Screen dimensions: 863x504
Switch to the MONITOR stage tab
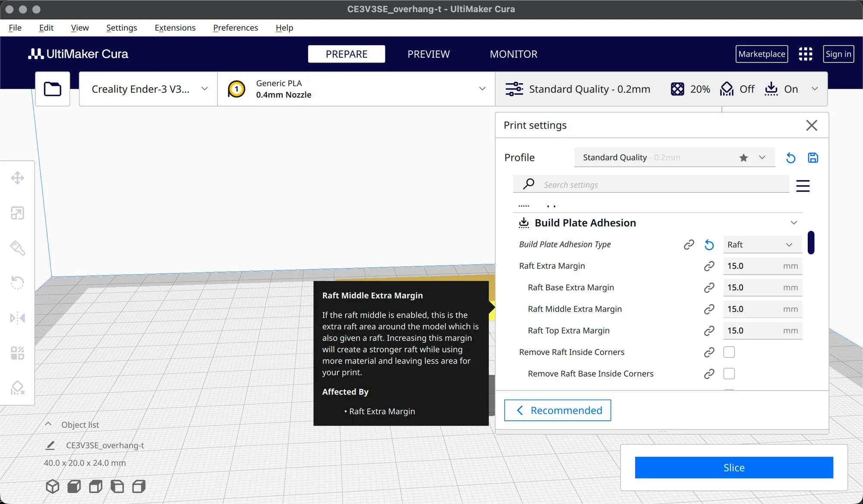(x=513, y=54)
